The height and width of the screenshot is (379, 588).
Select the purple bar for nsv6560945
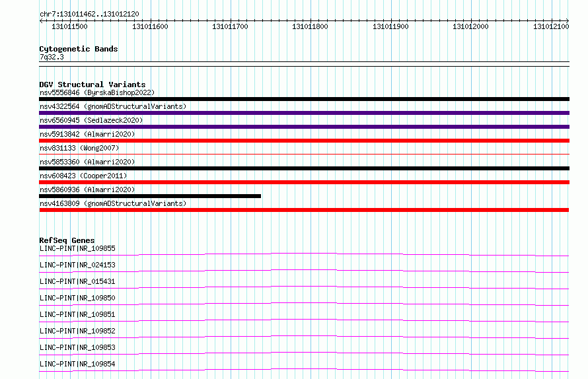[304, 127]
